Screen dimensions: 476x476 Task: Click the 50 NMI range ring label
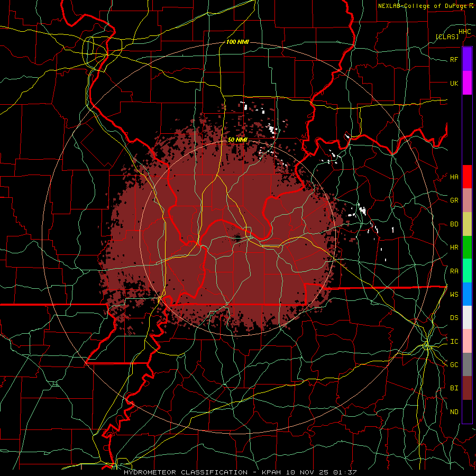(x=237, y=140)
